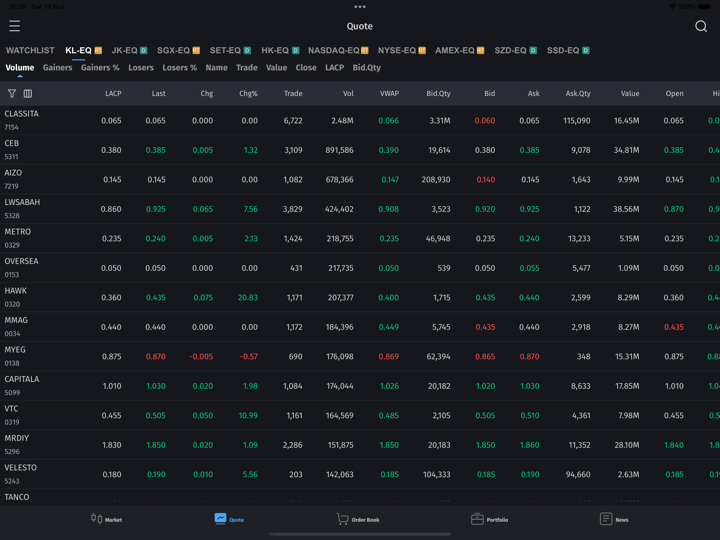
Task: Tap the search magnifier icon
Action: point(701,26)
